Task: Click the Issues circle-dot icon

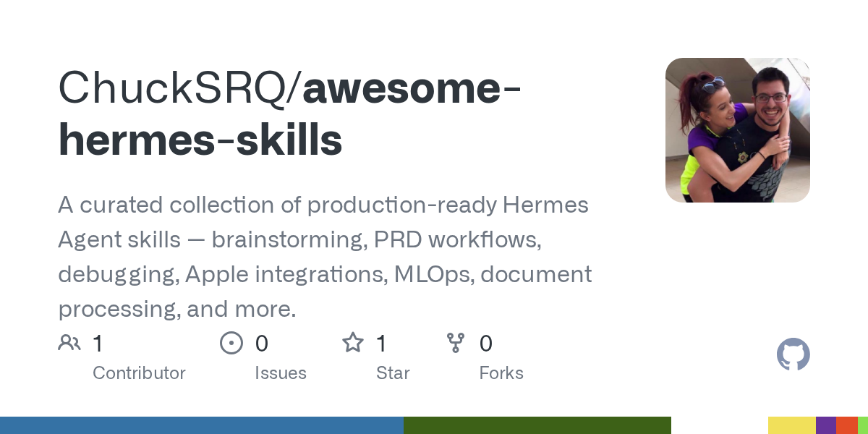Action: [231, 343]
